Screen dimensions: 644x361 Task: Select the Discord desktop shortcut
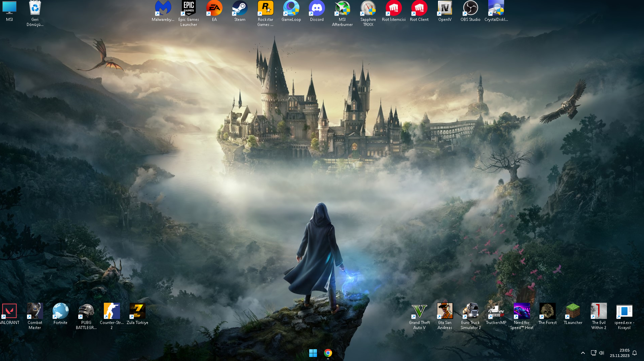(317, 11)
